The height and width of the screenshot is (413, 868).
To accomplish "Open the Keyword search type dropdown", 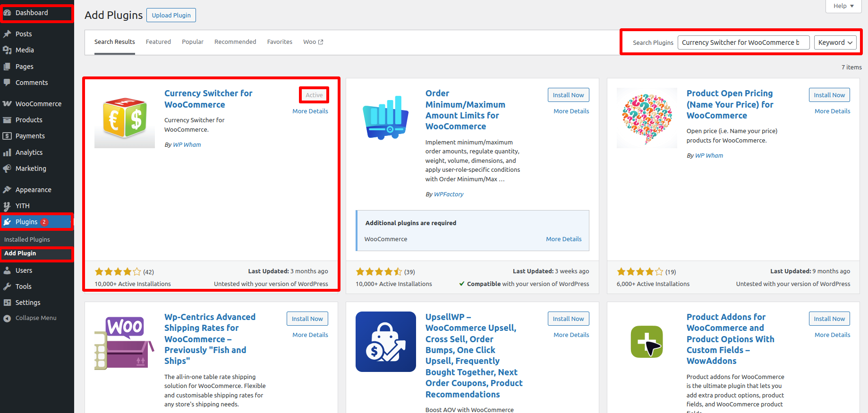I will pyautogui.click(x=835, y=42).
